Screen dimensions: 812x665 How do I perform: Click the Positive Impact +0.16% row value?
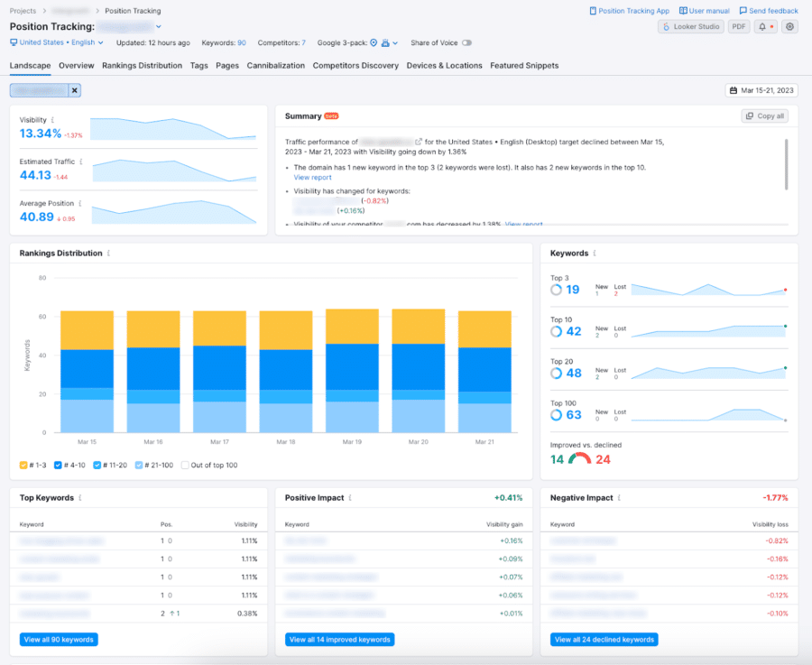[512, 541]
